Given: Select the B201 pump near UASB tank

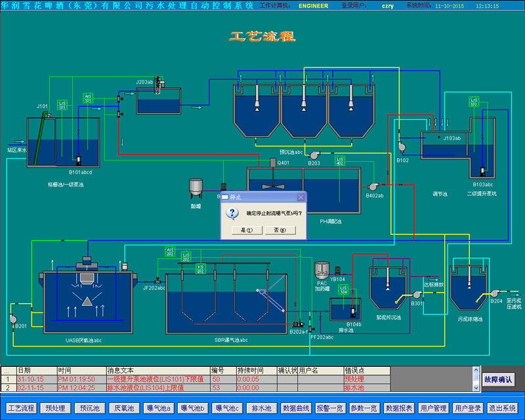Looking at the screenshot, I should 13,318.
